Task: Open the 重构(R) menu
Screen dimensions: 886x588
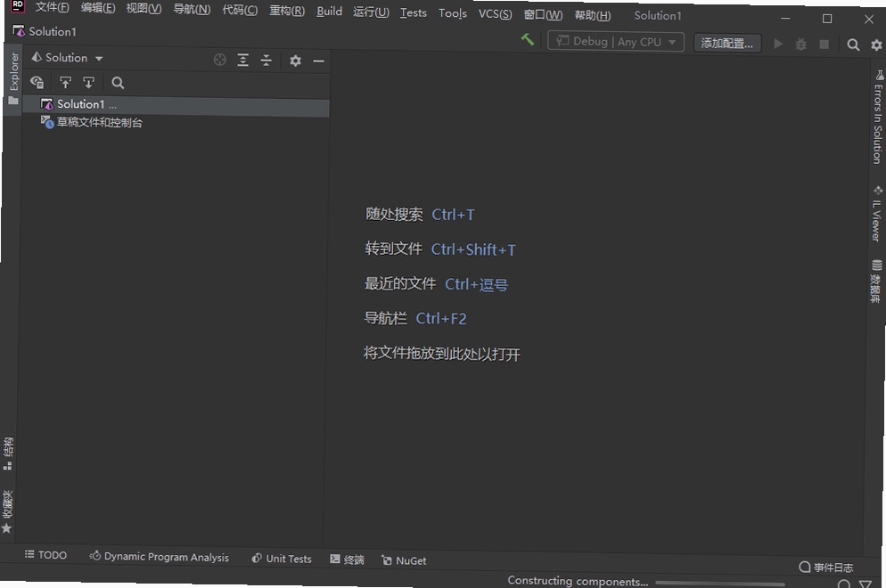Action: tap(287, 11)
